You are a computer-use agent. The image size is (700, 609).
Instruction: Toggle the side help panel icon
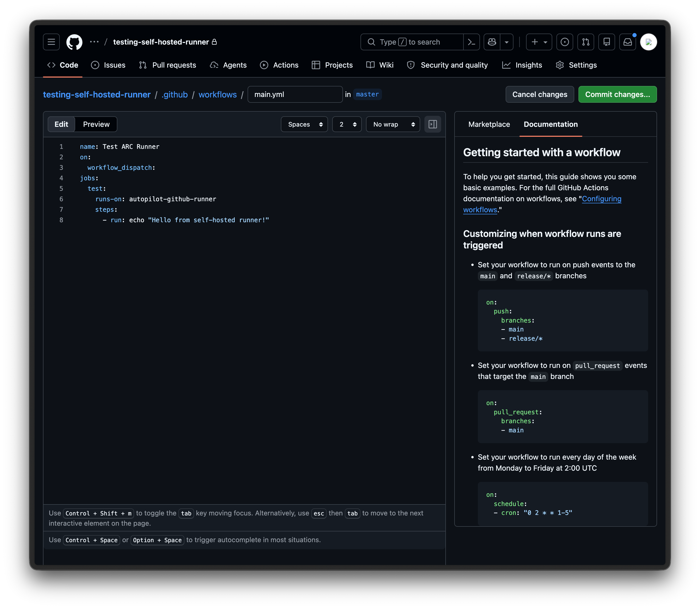(433, 124)
